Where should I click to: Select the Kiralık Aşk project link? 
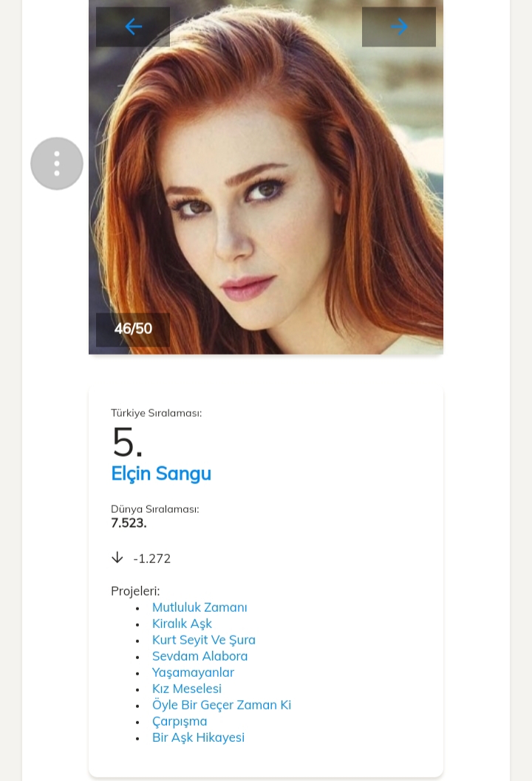[x=182, y=624]
